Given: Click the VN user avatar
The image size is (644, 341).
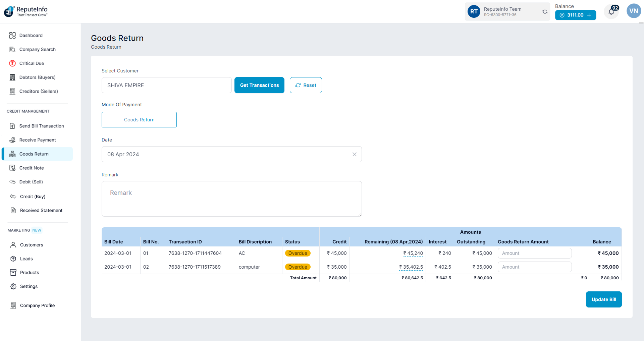Looking at the screenshot, I should [x=633, y=11].
